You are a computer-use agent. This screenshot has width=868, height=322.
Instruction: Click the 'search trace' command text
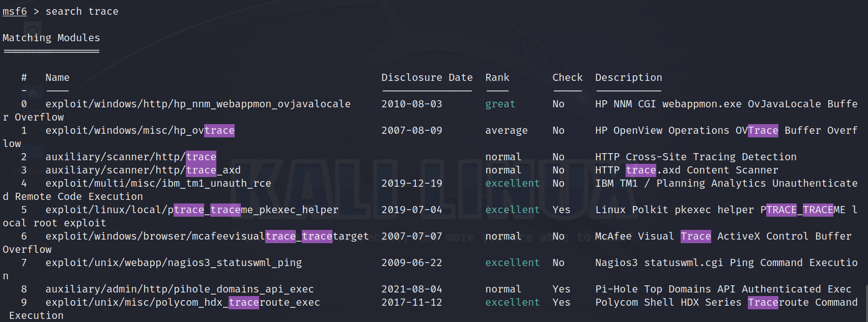point(82,11)
